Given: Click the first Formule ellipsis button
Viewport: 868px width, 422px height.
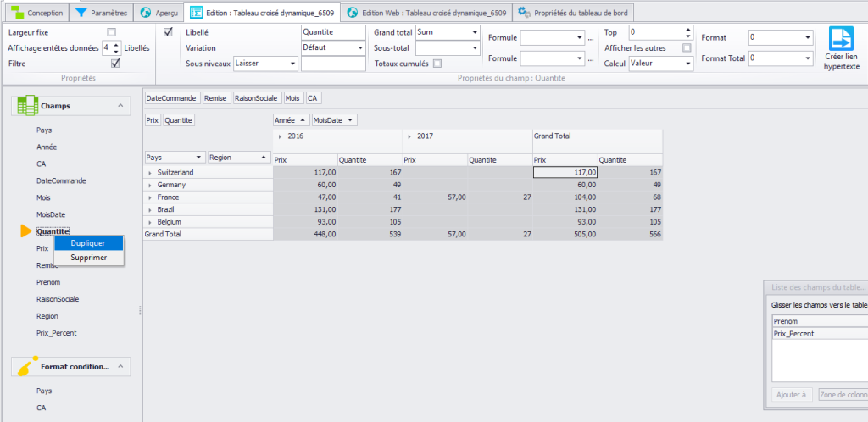Looking at the screenshot, I should coord(591,38).
